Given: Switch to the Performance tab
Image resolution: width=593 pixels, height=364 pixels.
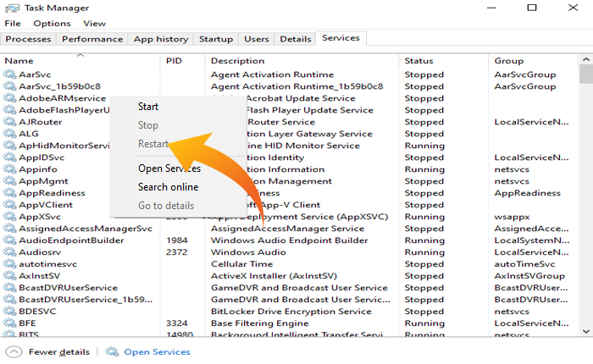Looking at the screenshot, I should click(x=92, y=39).
